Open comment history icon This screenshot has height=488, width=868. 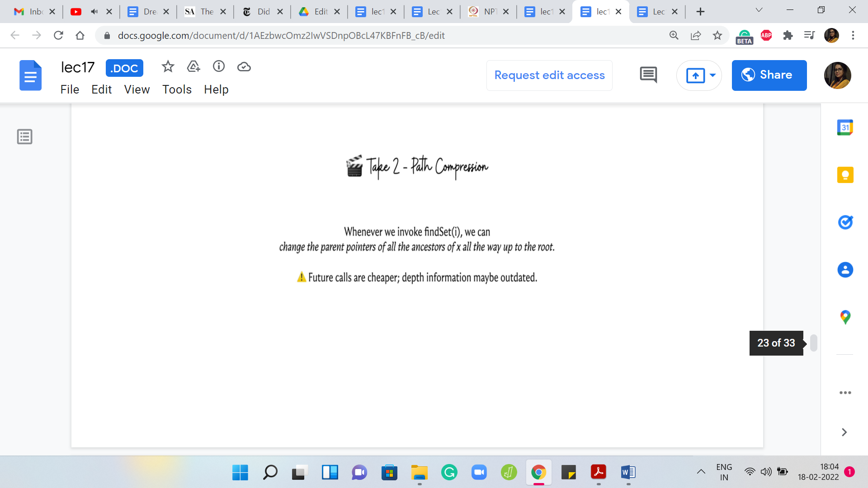648,75
